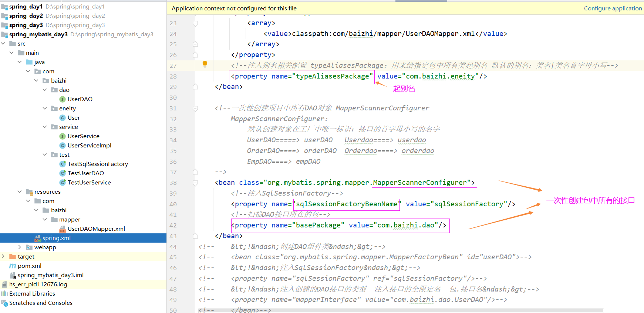
Task: Click the java source folder icon
Action: (x=29, y=62)
